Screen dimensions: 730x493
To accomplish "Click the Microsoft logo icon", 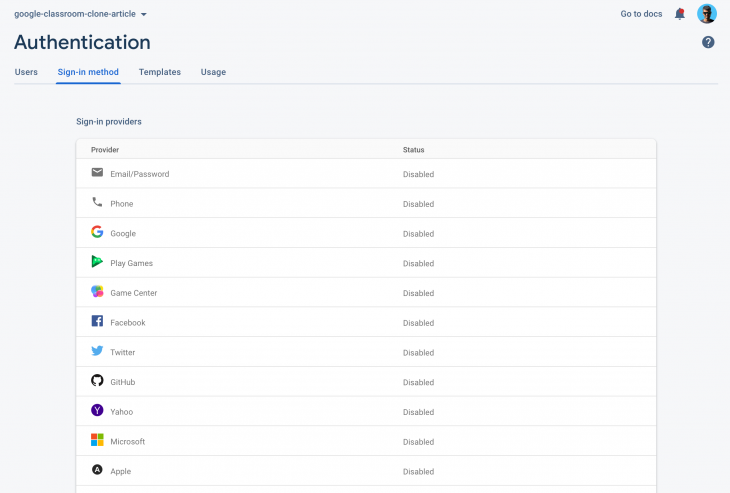I will (x=97, y=440).
